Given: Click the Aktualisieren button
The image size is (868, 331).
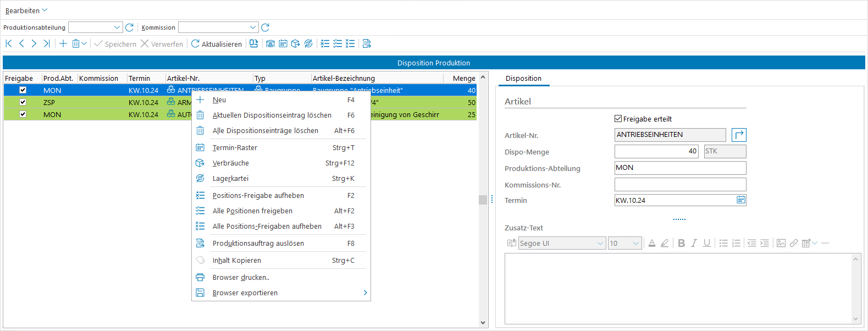Looking at the screenshot, I should coord(216,44).
